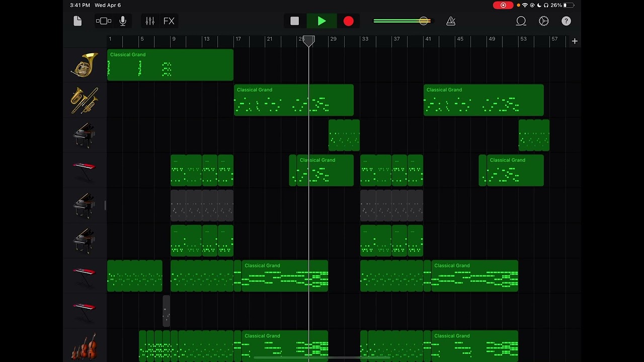Tap bar 1 on the ruler
The height and width of the screenshot is (362, 644).
[110, 39]
